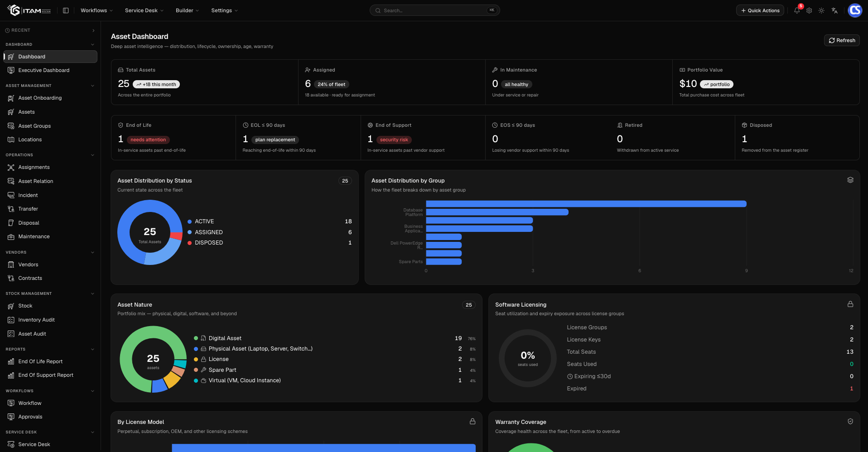Open Asset Relation in sidebar

point(50,181)
